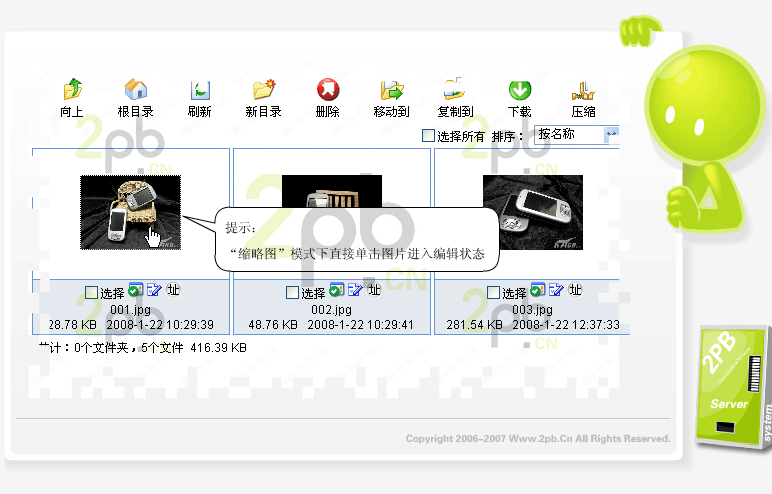This screenshot has height=494, width=772.
Task: Delete selected files with 删除
Action: (x=327, y=98)
